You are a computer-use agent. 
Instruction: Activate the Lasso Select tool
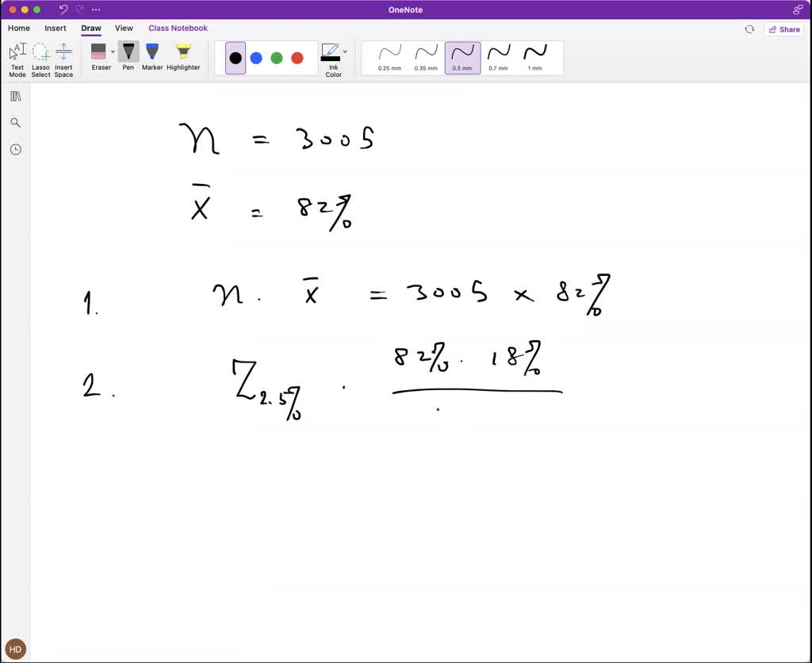pyautogui.click(x=40, y=59)
